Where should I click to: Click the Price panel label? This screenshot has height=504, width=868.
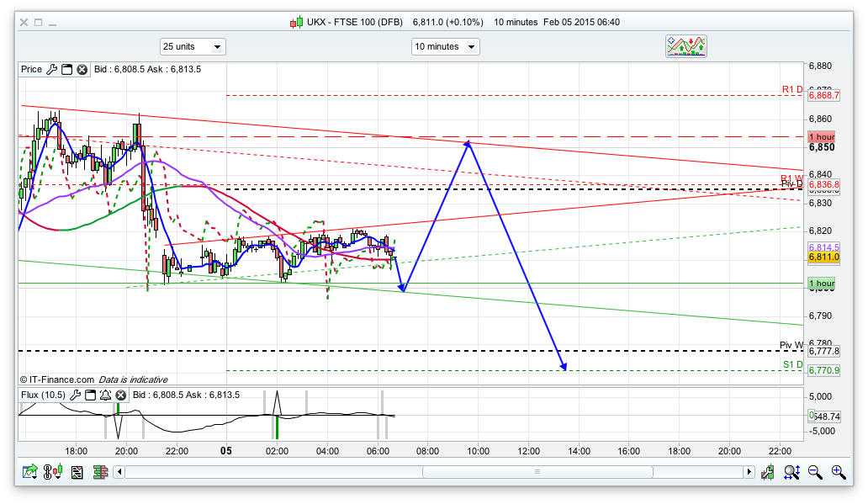(31, 69)
